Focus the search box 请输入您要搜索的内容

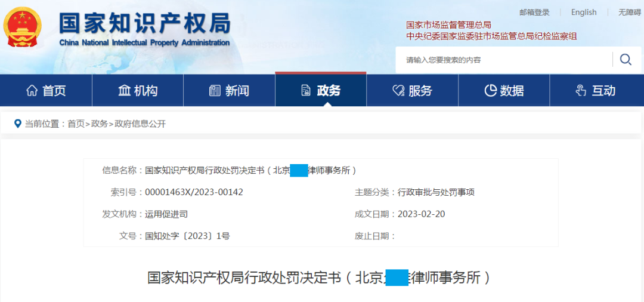tap(503, 60)
